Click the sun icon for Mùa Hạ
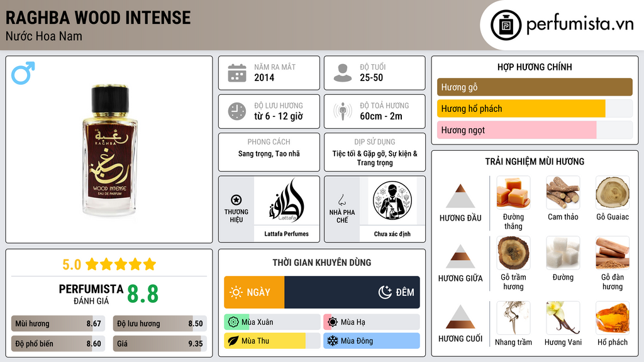 point(333,322)
